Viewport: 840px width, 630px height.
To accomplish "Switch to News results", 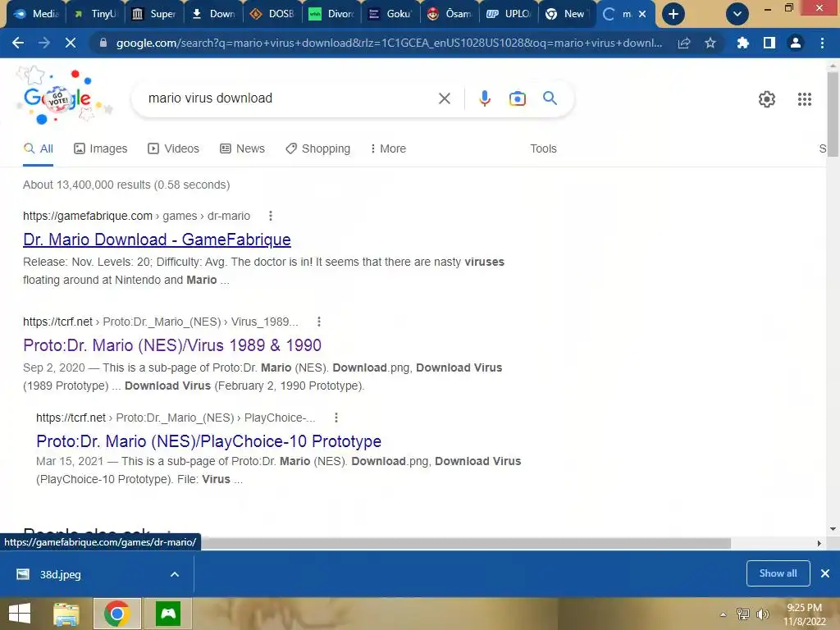I will (242, 148).
